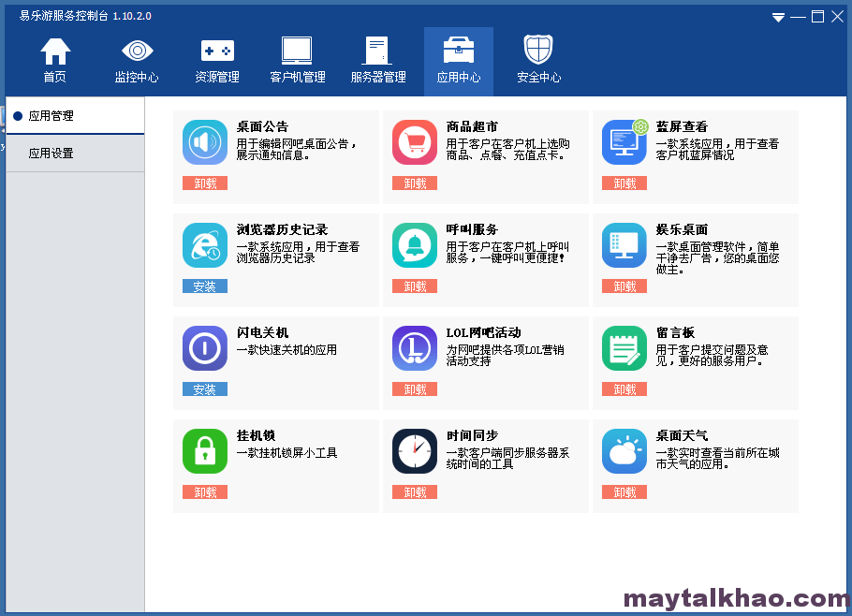Click the 一款挂机锁屏小工具 description text
The width and height of the screenshot is (852, 616).
(286, 452)
